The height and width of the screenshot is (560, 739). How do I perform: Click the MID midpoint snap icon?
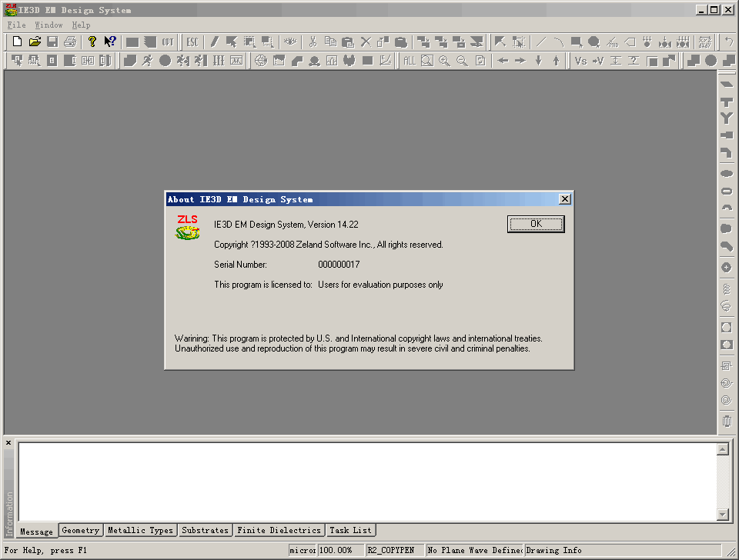[612, 42]
